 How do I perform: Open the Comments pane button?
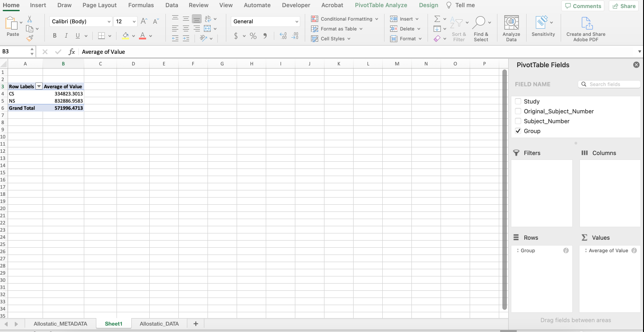coord(583,6)
